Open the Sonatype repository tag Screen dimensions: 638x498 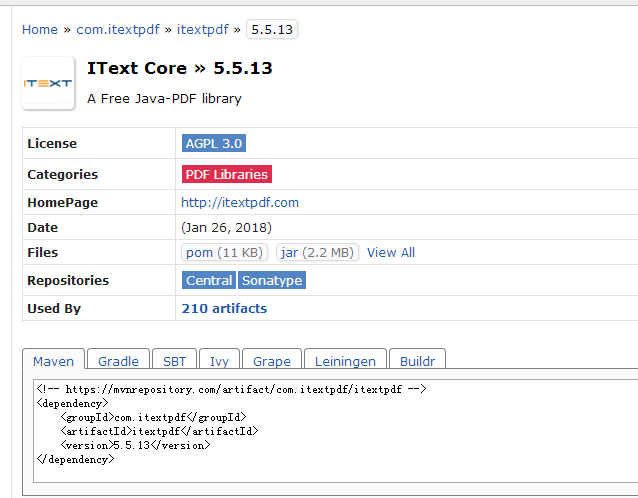tap(272, 280)
